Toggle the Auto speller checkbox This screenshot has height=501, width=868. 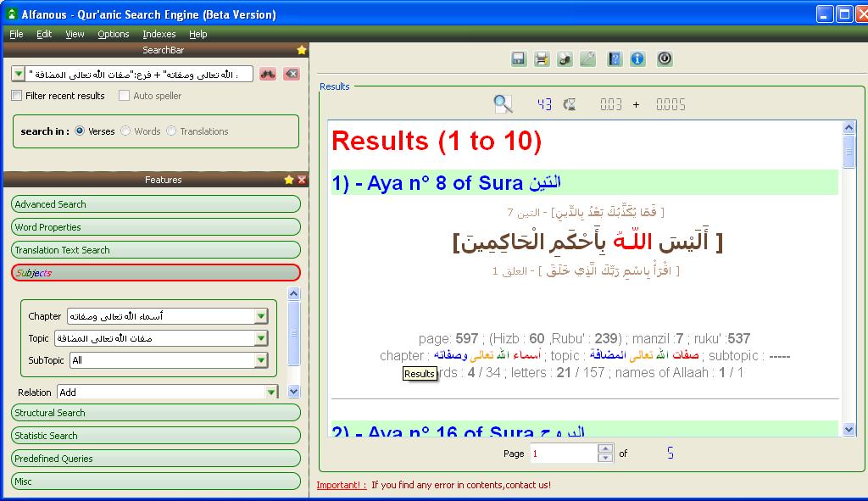(x=124, y=95)
